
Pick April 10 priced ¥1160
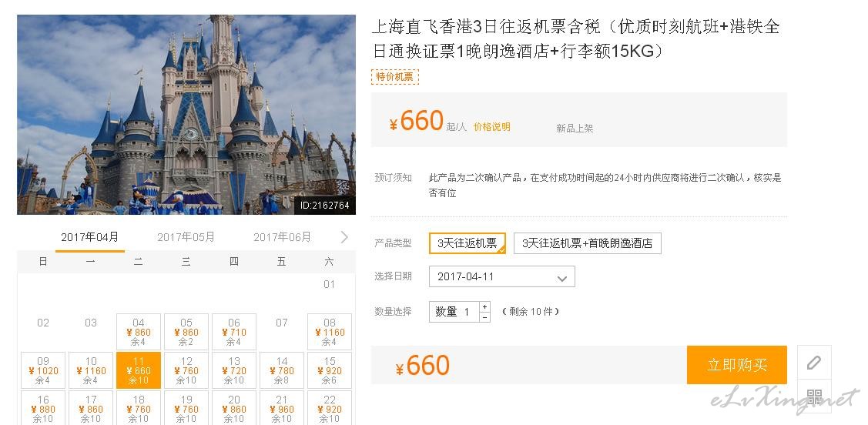tap(91, 370)
